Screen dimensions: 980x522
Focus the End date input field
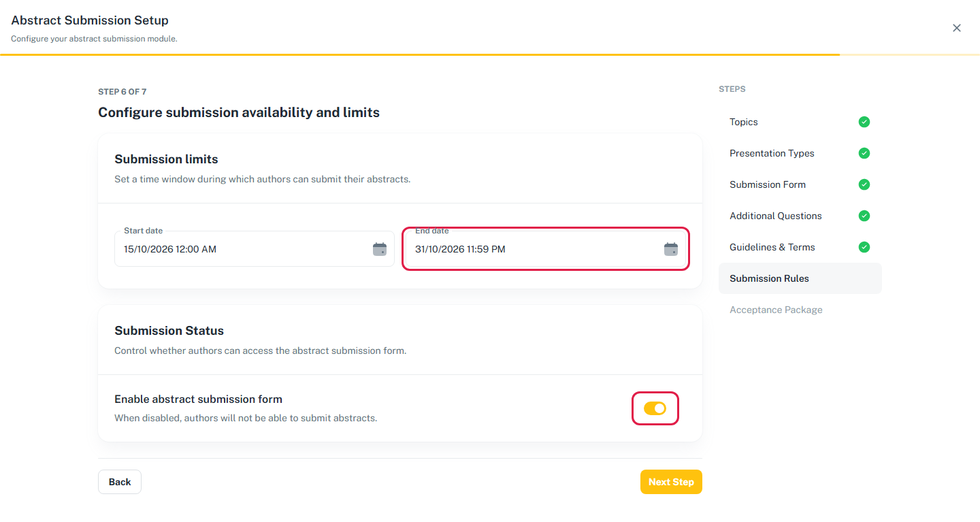coord(546,249)
